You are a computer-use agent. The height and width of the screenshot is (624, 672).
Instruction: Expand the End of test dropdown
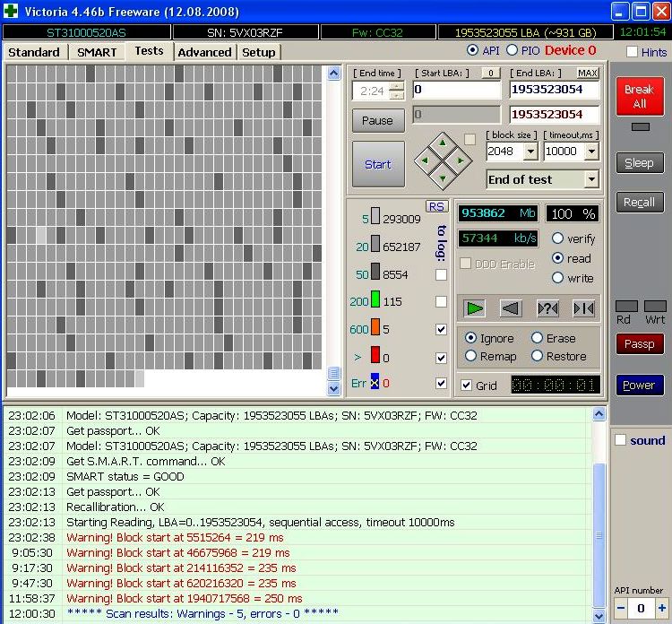(592, 179)
